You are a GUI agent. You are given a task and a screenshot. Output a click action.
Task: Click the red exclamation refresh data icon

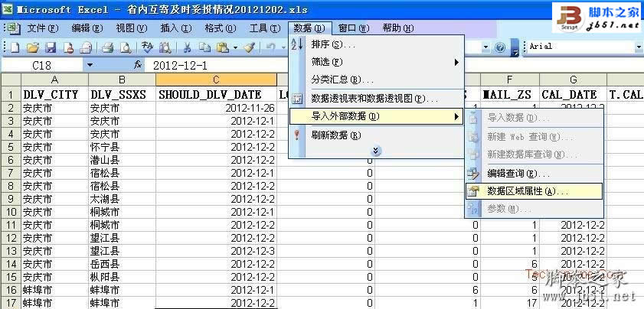tap(297, 135)
